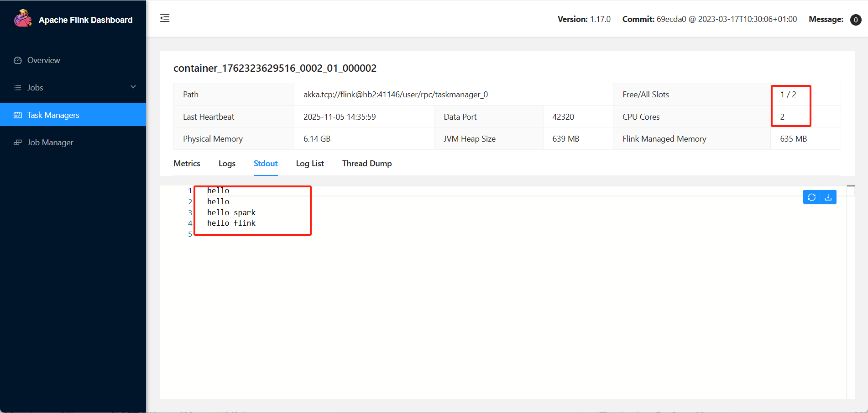868x413 pixels.
Task: Click the Overview dashboard icon
Action: click(18, 60)
